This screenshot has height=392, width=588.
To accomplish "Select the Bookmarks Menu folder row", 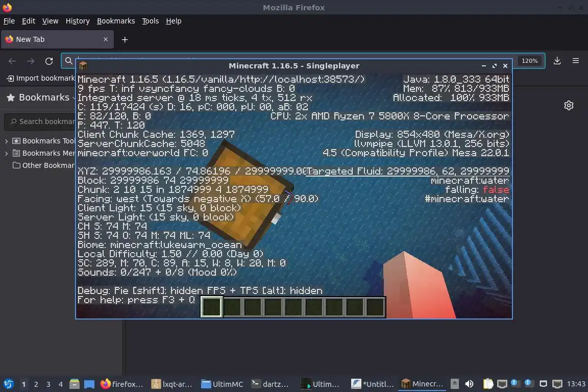I will 43,153.
